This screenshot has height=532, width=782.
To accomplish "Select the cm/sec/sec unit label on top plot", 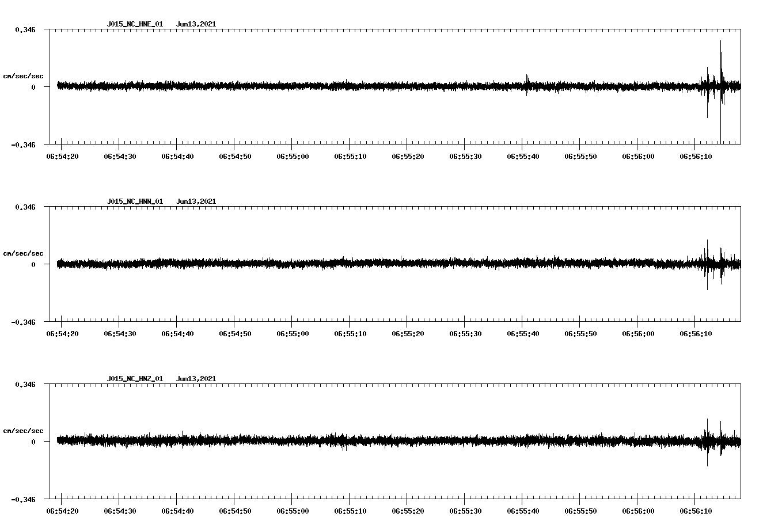I will click(24, 75).
